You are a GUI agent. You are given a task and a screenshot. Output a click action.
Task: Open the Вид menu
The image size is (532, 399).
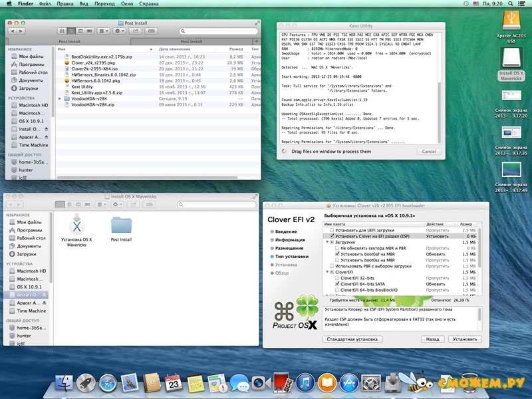point(84,4)
